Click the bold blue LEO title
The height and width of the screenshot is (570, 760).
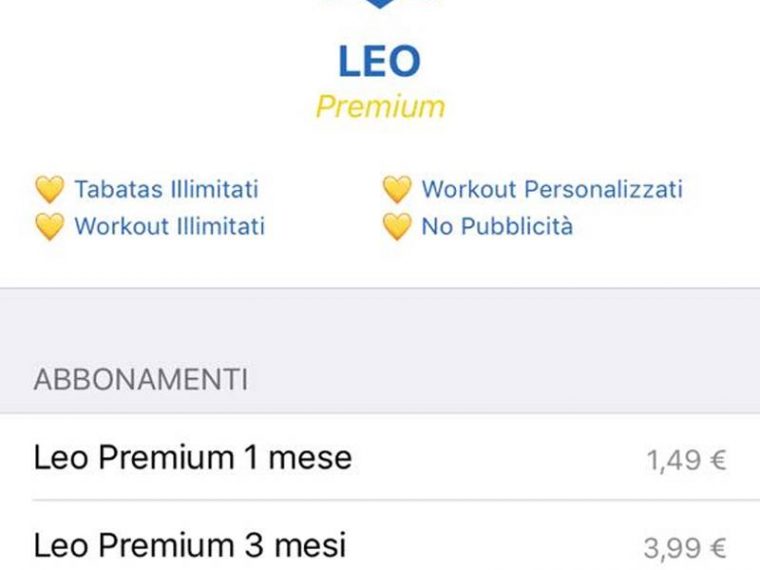(380, 61)
